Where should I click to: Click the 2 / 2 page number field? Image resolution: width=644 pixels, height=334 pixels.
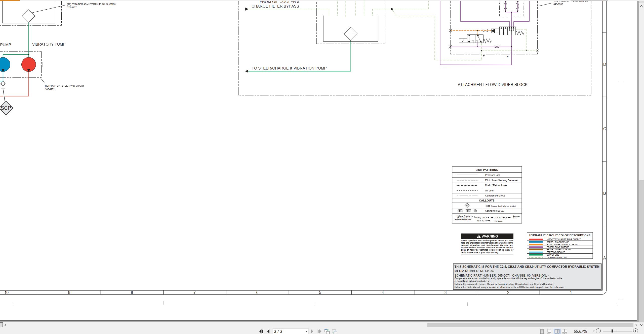pyautogui.click(x=289, y=331)
